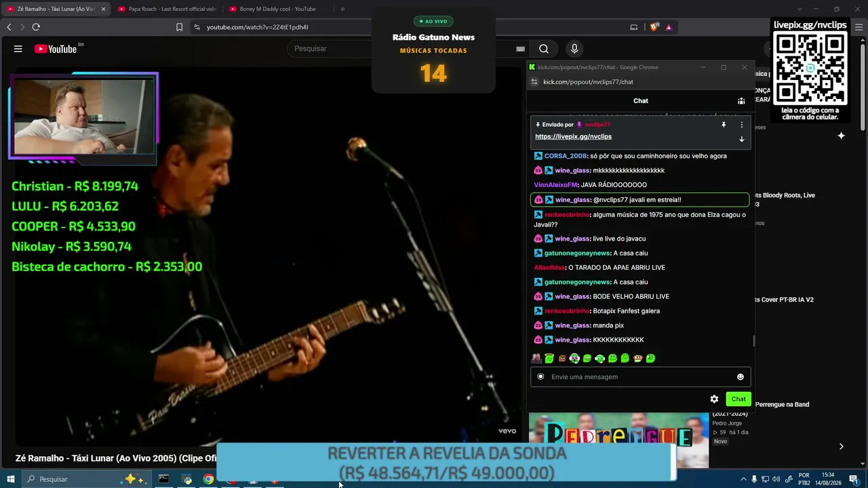Screen dimensions: 868x488
Task: Focus the Envie uma mensagem chat field
Action: click(641, 377)
